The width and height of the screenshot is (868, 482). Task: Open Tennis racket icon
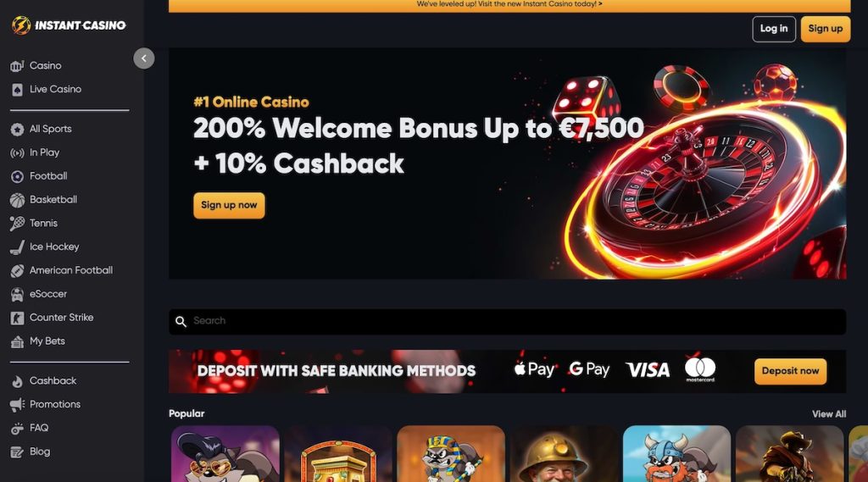coord(17,224)
